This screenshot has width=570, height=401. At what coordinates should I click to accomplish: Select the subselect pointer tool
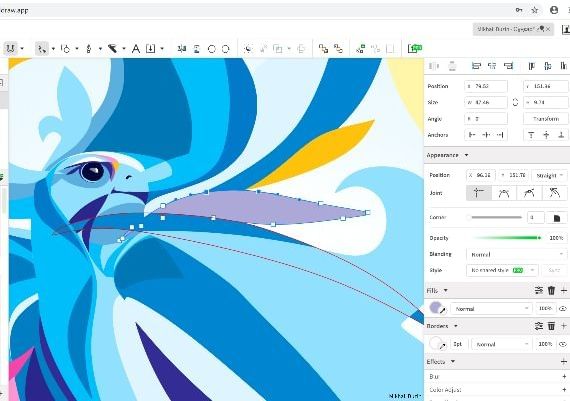click(42, 48)
